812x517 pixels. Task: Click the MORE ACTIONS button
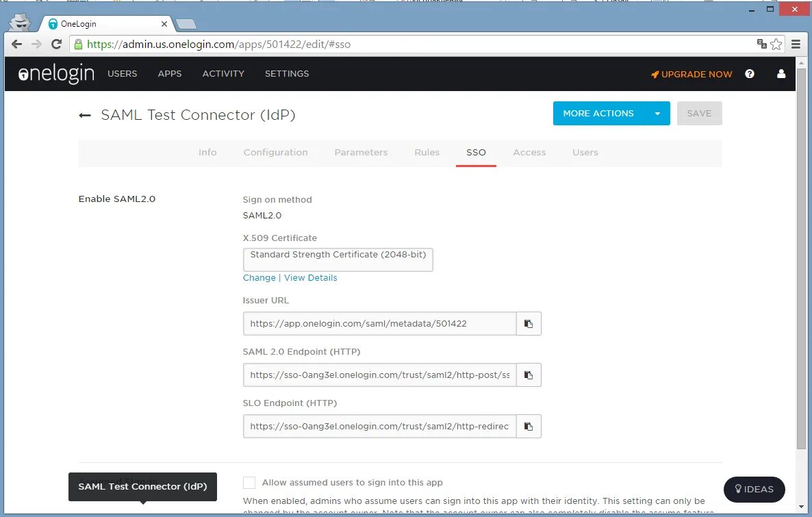pos(598,114)
